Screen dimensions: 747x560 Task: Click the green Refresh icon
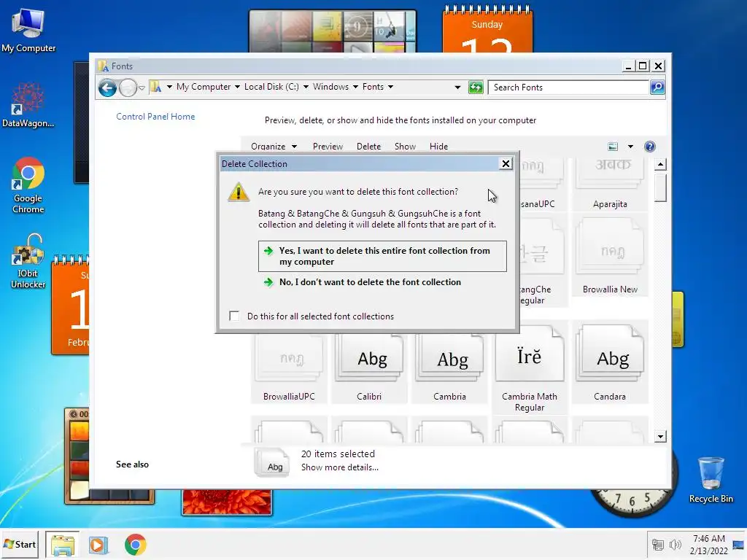click(x=476, y=87)
